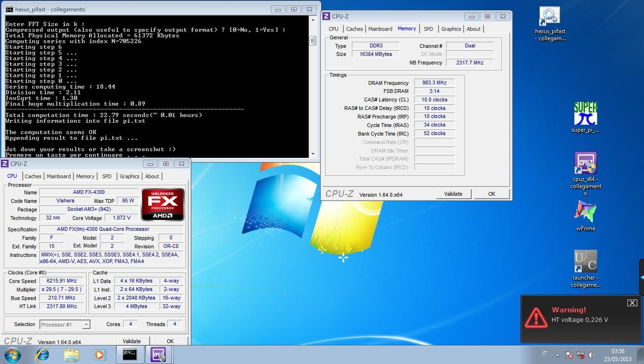Image resolution: width=644 pixels, height=364 pixels.
Task: Click HT Link value 2317.80 MHz
Action: click(62, 307)
